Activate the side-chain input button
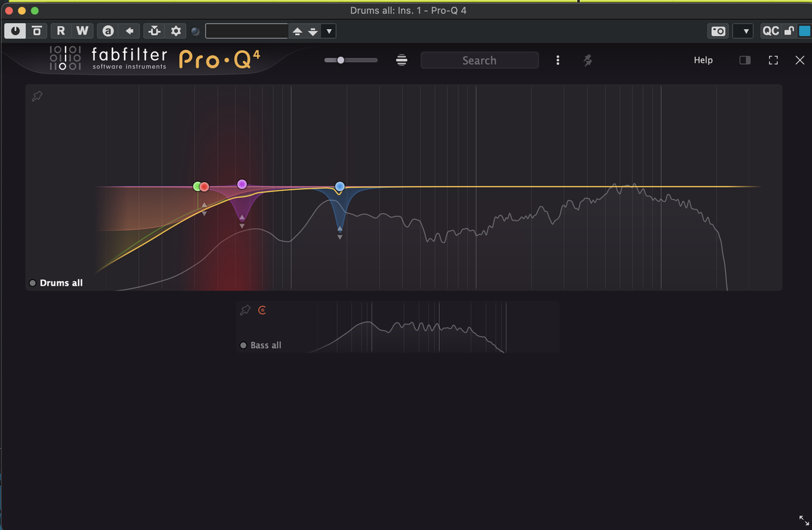The width and height of the screenshot is (812, 530). point(154,30)
